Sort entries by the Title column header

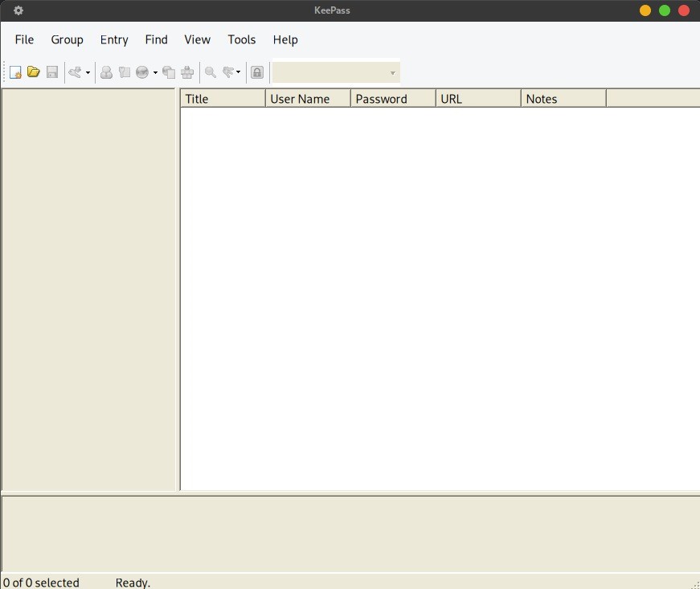[223, 99]
